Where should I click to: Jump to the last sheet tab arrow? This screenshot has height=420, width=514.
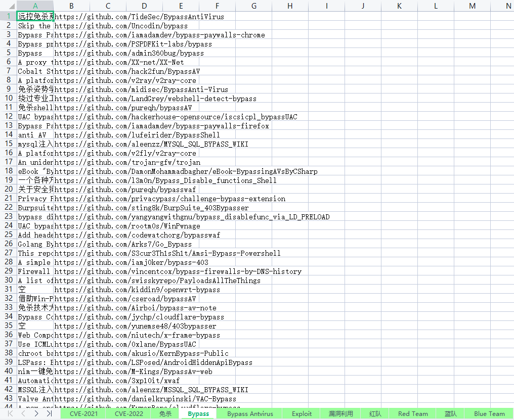coord(50,413)
